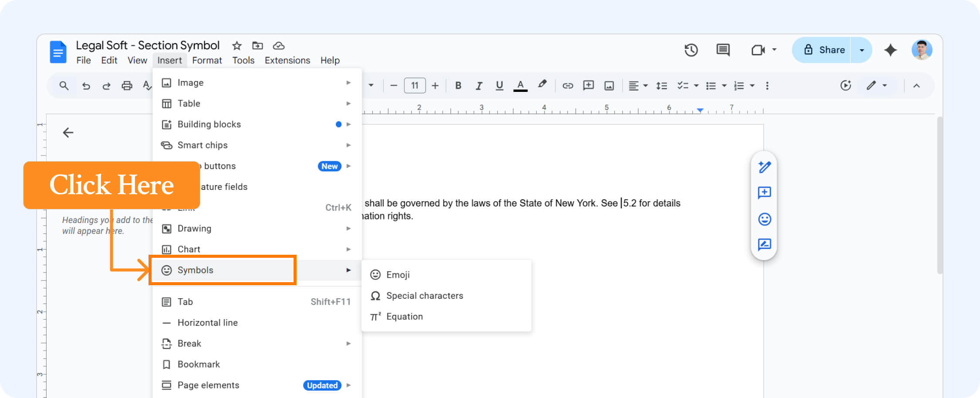Open the Help menu
The image size is (980, 398).
[x=330, y=60]
